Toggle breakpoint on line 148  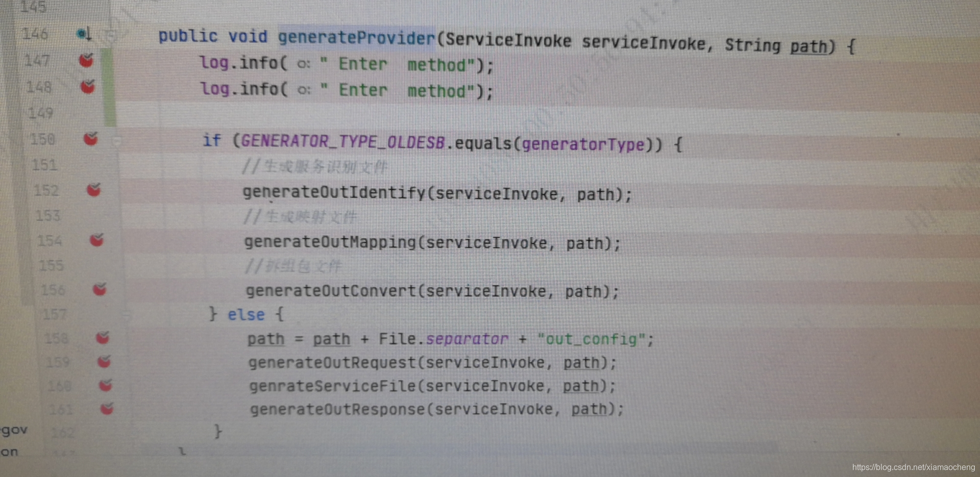coord(88,86)
